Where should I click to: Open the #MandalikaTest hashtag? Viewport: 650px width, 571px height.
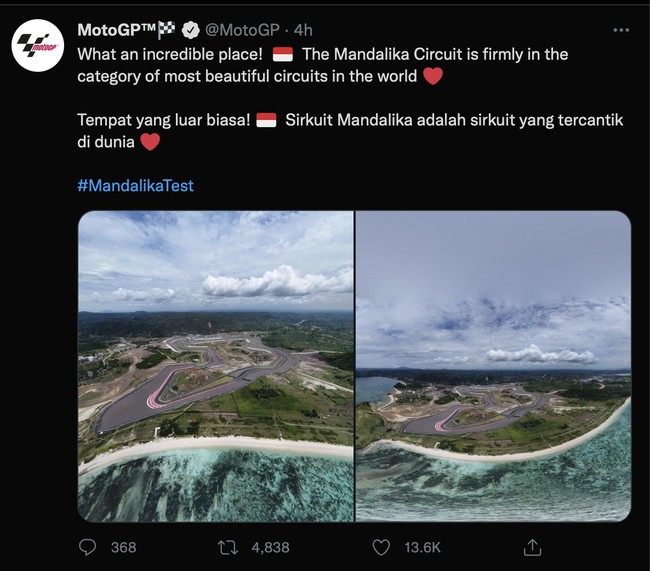click(134, 186)
